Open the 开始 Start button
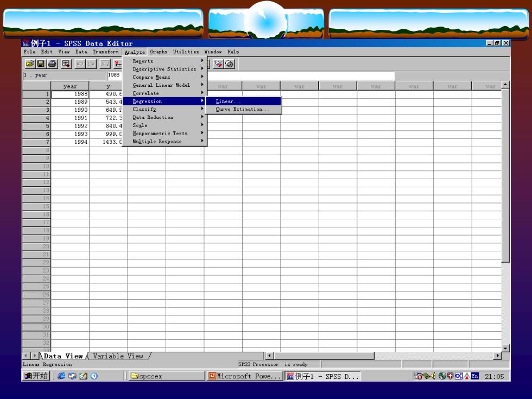Viewport: 532px width, 399px height. pos(36,376)
